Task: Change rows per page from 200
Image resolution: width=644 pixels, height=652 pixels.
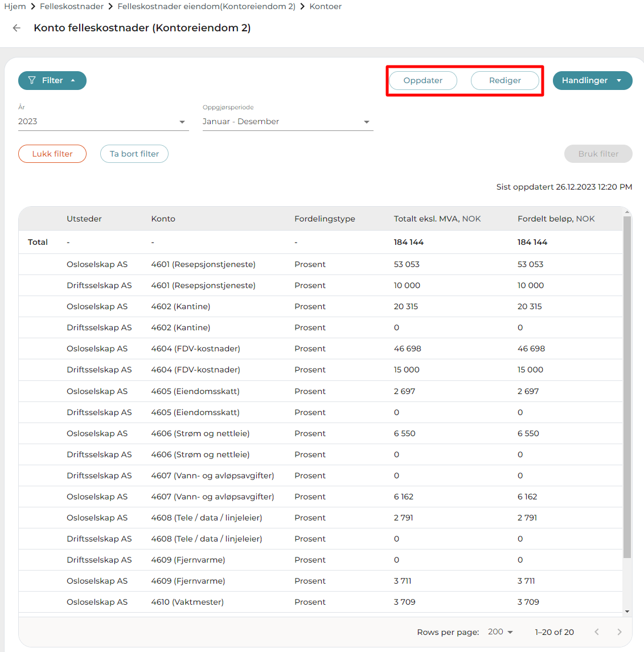Action: 500,632
